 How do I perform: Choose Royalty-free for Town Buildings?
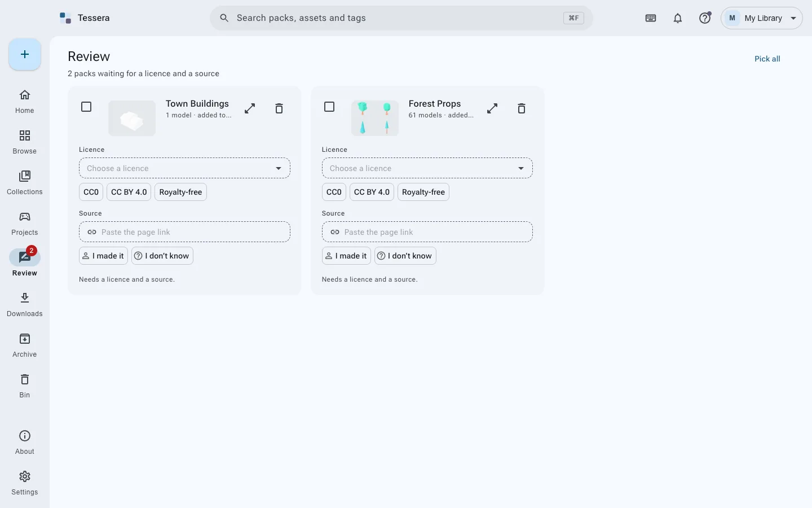180,192
